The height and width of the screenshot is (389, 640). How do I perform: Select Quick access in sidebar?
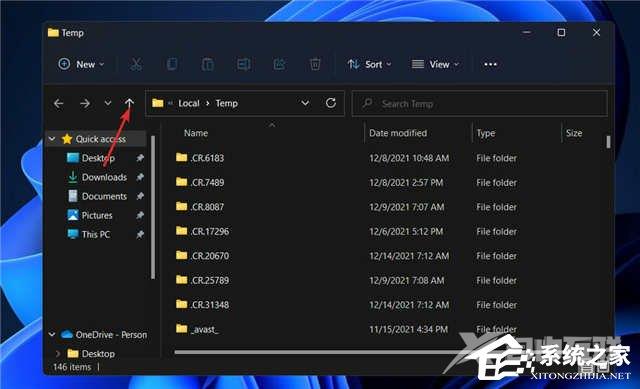(100, 139)
